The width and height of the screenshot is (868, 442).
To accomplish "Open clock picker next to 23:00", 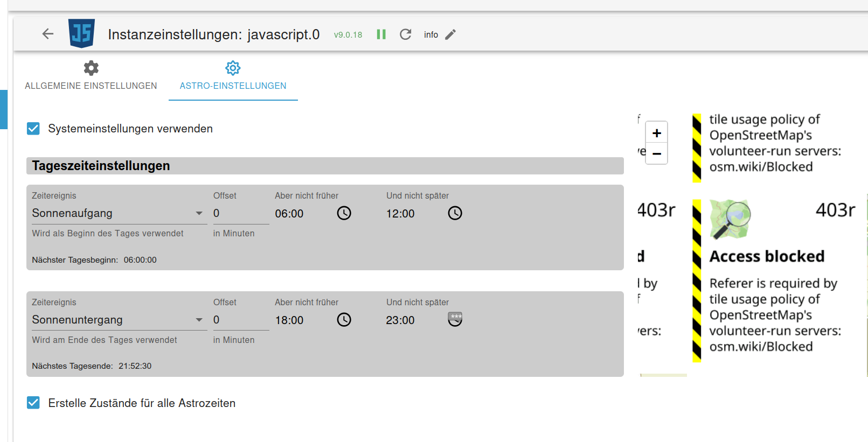I will [455, 320].
